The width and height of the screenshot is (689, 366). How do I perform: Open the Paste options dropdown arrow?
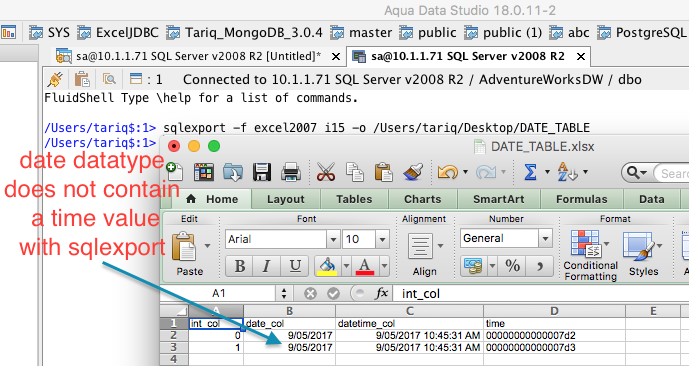click(207, 246)
